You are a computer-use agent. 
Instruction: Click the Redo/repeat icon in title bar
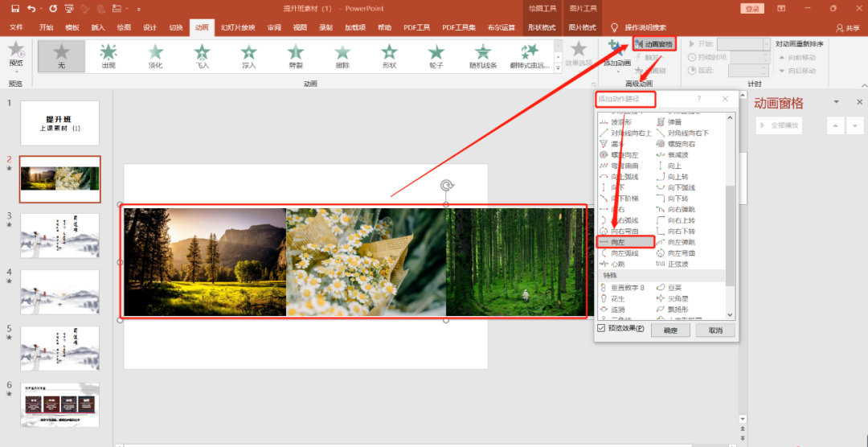pos(53,8)
